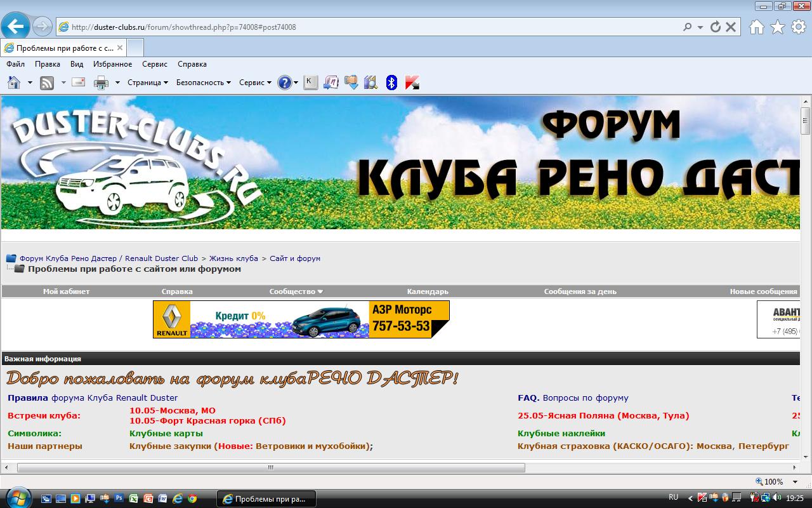Viewport: 812px width, 508px height.
Task: Open browser settings via the gear icon
Action: coord(797,27)
